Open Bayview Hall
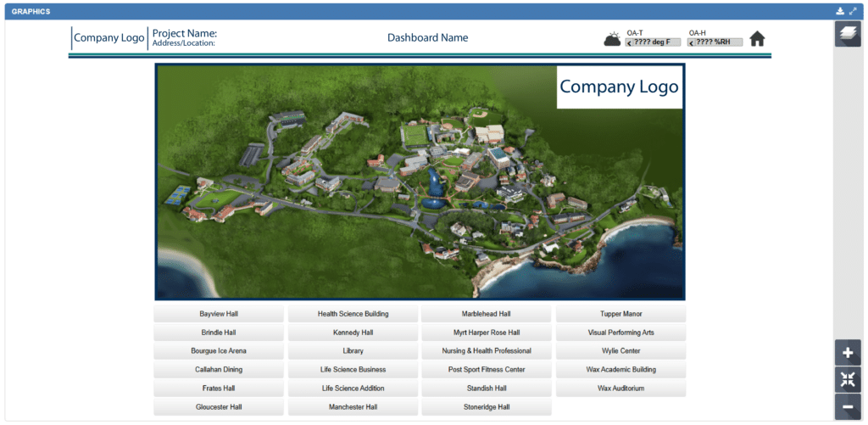 tap(219, 314)
